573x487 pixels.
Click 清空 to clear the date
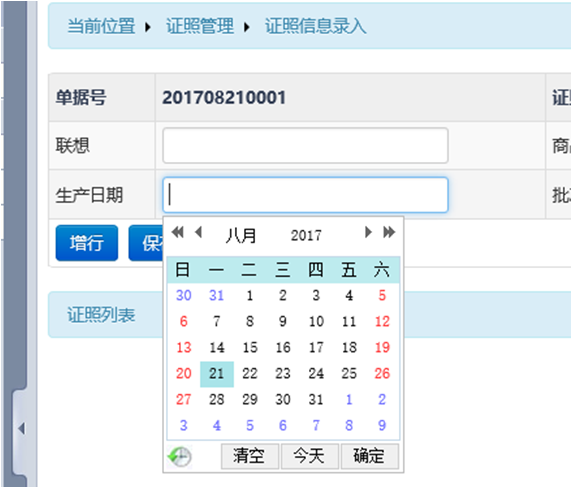250,456
